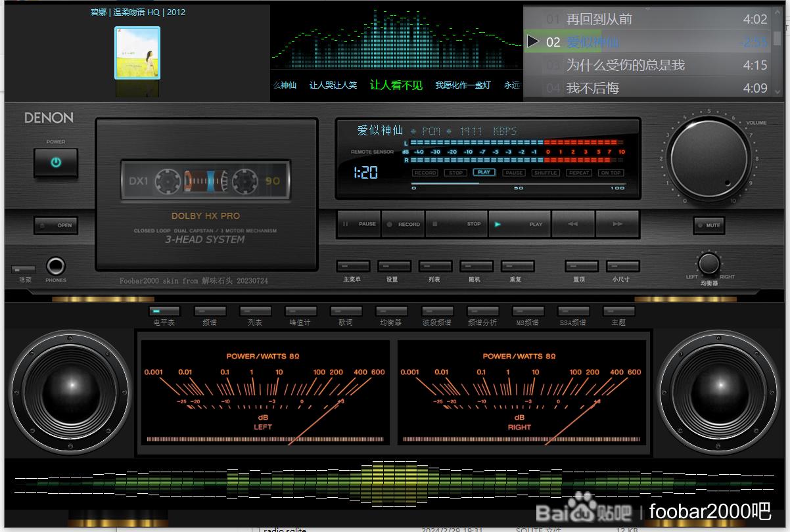Toggle the MUTE button
This screenshot has height=532, width=790.
[x=709, y=225]
